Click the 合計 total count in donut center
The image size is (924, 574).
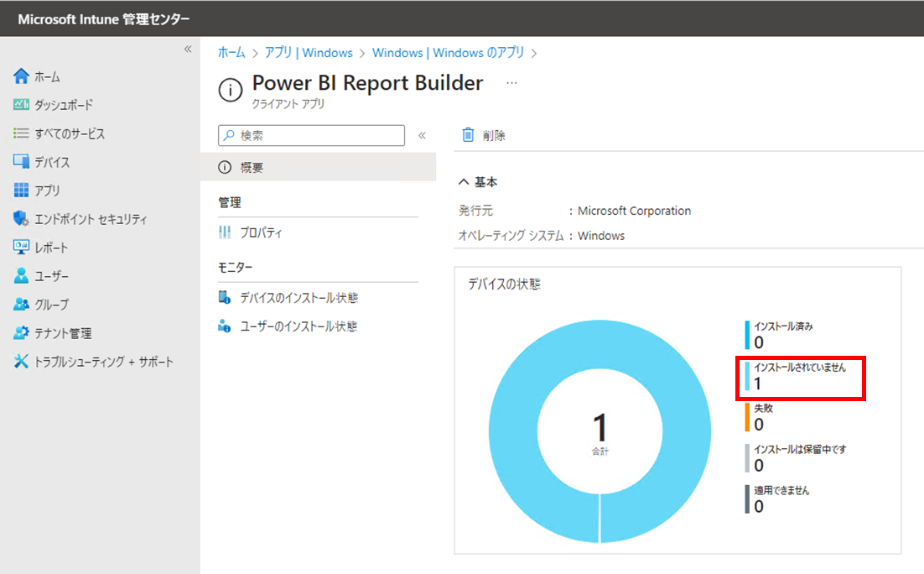tap(600, 433)
